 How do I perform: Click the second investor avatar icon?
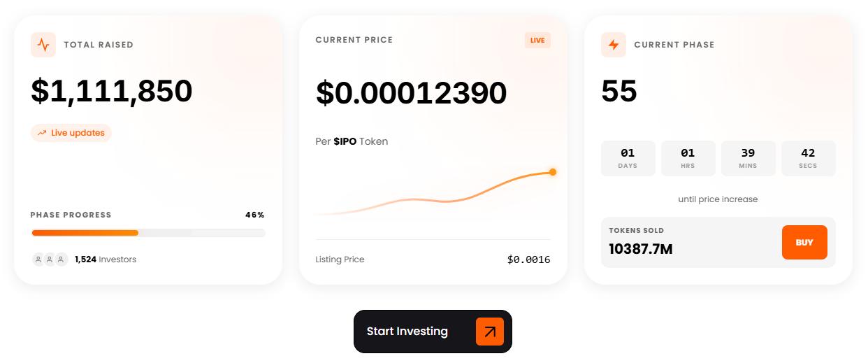click(x=50, y=259)
